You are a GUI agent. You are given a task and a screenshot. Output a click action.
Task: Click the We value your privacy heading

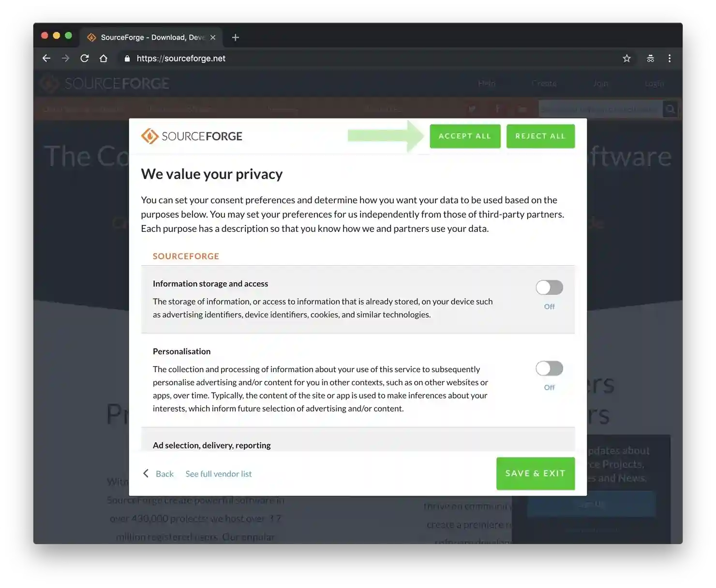tap(211, 174)
